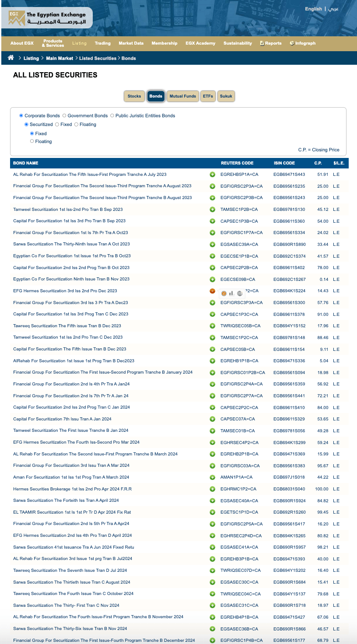This screenshot has height=644, width=357.
Task: Click green plus for AlRehab 1st Issue Tran B Dec2023
Action: tap(212, 361)
